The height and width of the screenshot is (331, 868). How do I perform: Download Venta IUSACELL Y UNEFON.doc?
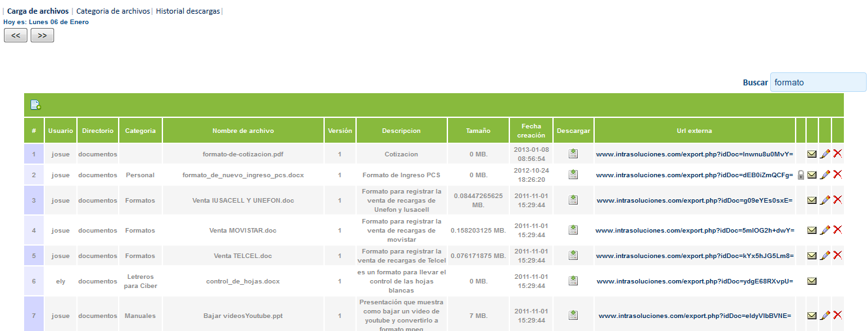click(x=573, y=200)
